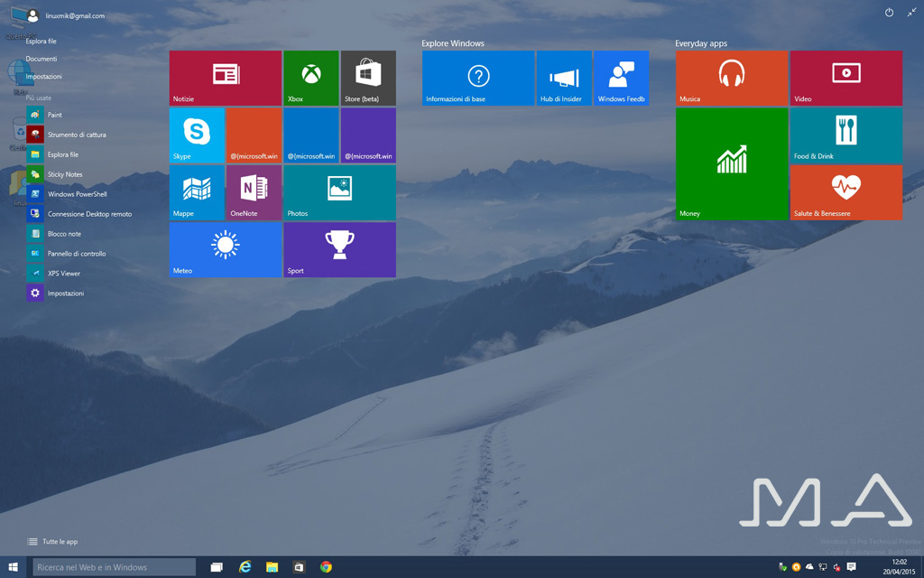Screen dimensions: 924x578
Task: Open Strumento di cattura
Action: (67, 135)
